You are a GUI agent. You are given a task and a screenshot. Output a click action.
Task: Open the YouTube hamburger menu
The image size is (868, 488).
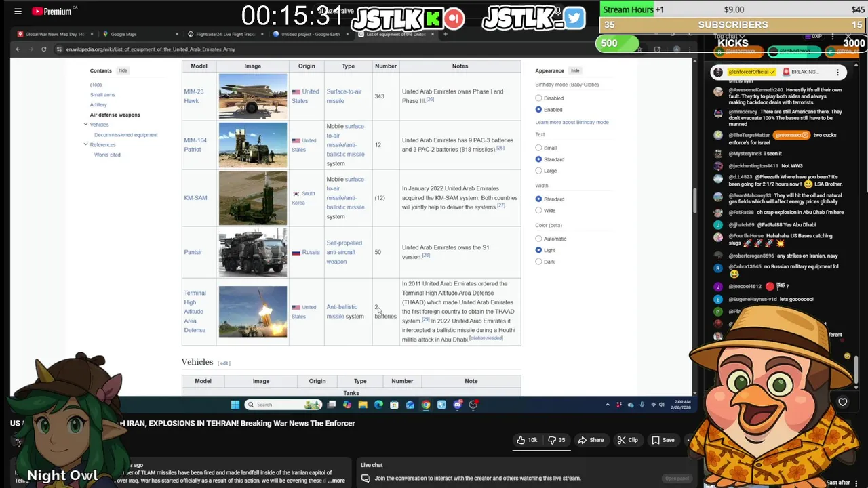point(18,12)
